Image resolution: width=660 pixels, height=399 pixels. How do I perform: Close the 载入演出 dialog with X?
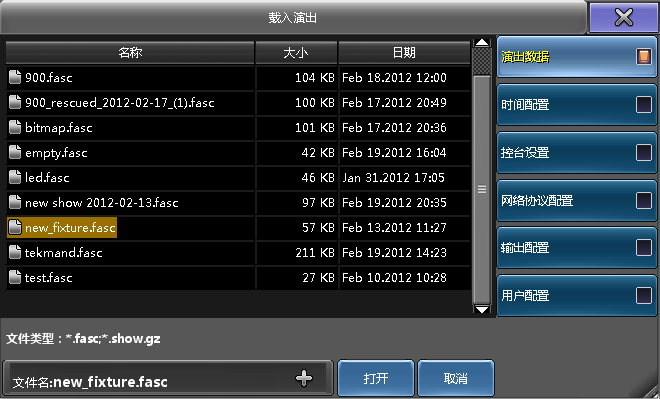[x=623, y=18]
